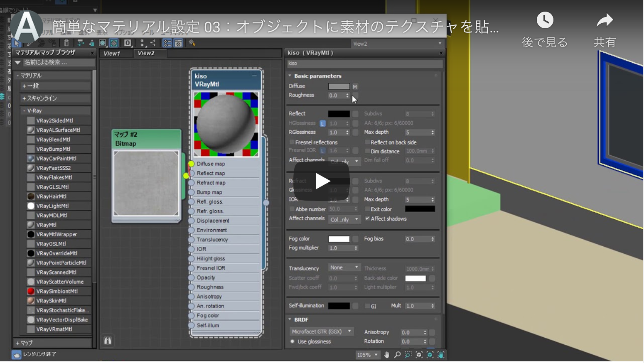Open the Self-illumination black color swatch
The height and width of the screenshot is (363, 644).
click(339, 306)
